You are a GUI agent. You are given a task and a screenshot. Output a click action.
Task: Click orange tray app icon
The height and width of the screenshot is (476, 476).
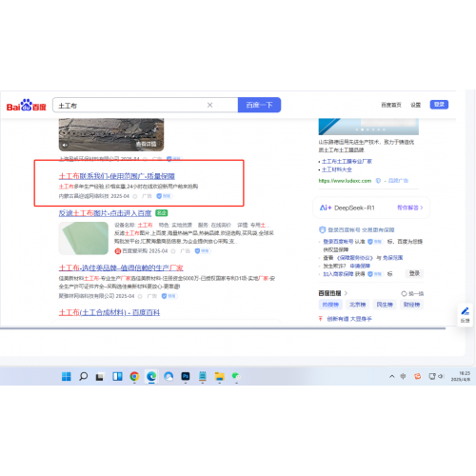(418, 376)
